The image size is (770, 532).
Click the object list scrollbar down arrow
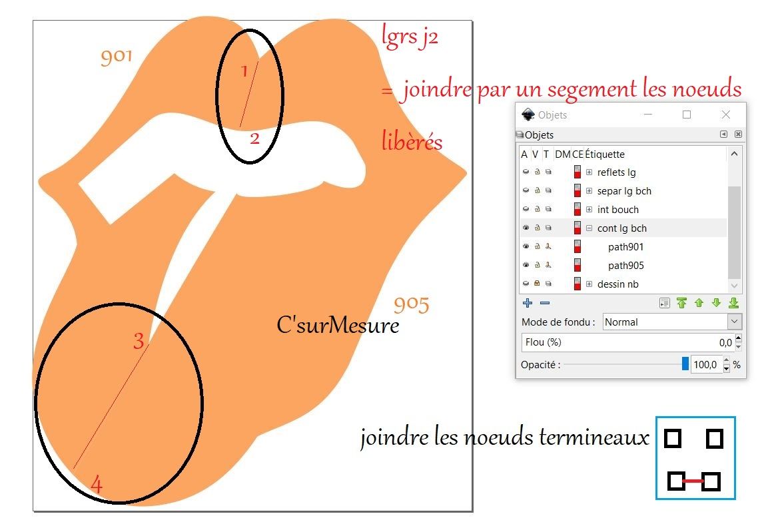[x=734, y=285]
